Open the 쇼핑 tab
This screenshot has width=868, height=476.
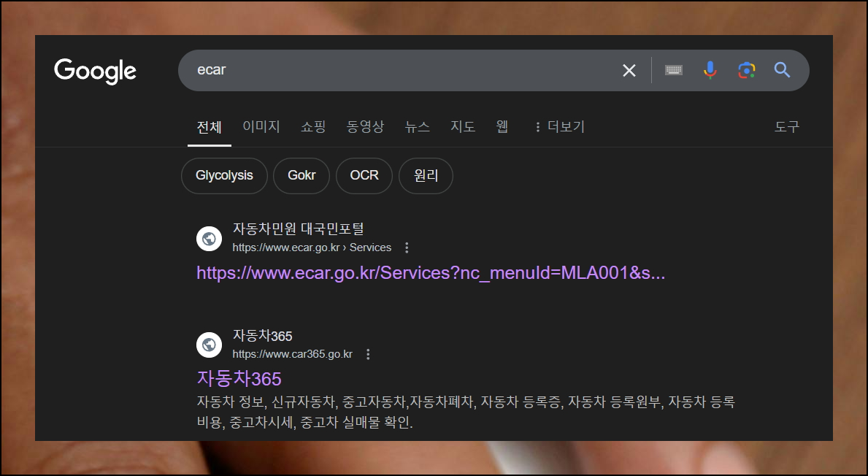(x=312, y=127)
